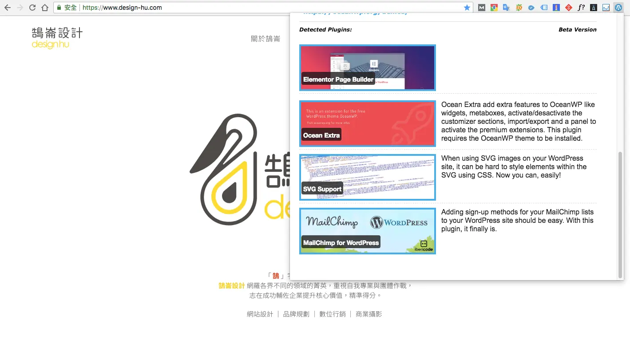Open the Lighthouse extension
The image size is (630, 364).
[x=556, y=8]
